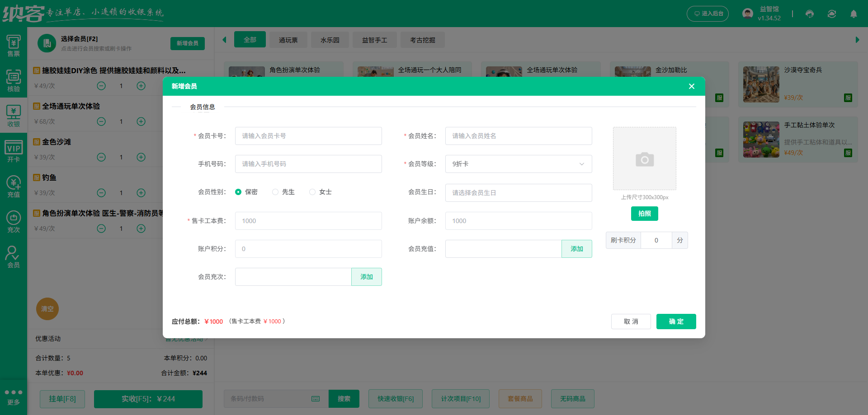The height and width of the screenshot is (415, 868).
Task: Click the 会员生日 birthday date field
Action: pyautogui.click(x=518, y=192)
